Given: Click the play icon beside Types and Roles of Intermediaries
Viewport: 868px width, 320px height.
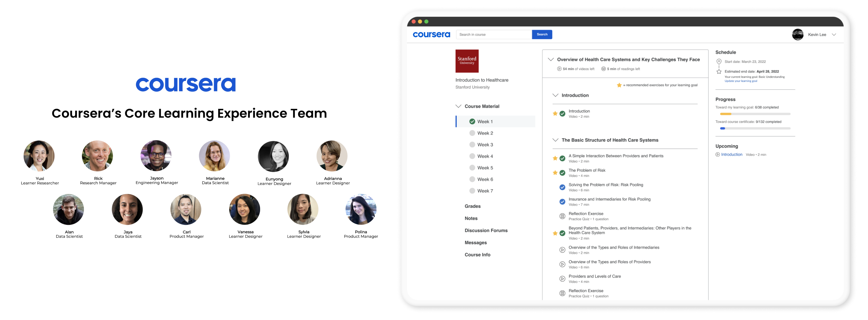Looking at the screenshot, I should pos(562,250).
